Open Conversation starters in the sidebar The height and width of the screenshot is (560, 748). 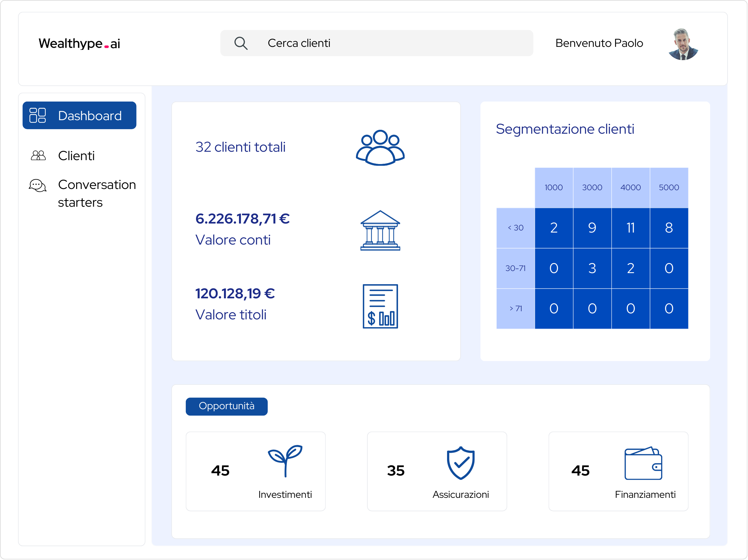point(97,193)
